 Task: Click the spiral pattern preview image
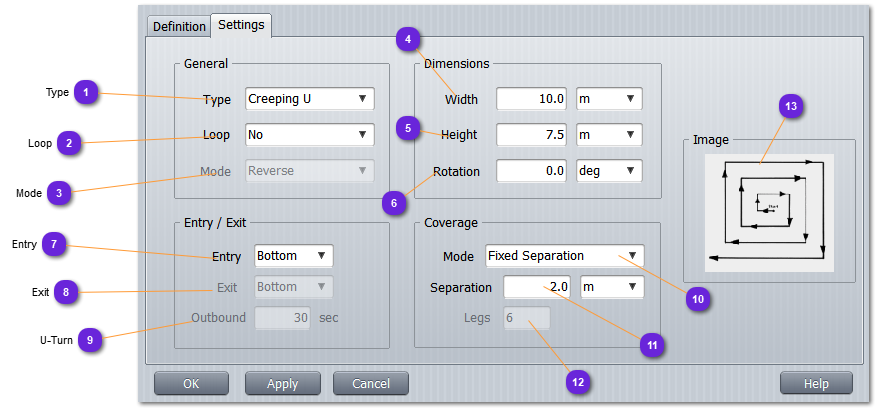tap(769, 212)
